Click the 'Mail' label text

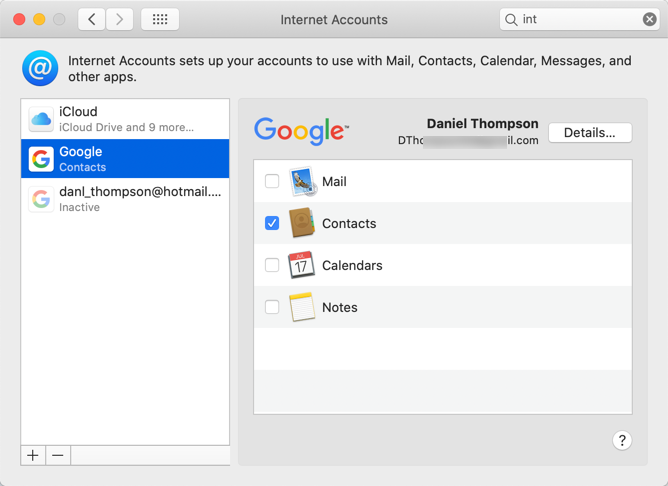click(334, 181)
